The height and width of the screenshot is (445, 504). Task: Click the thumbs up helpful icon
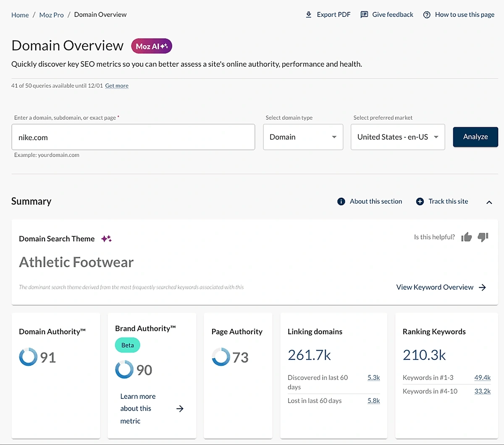pyautogui.click(x=466, y=237)
